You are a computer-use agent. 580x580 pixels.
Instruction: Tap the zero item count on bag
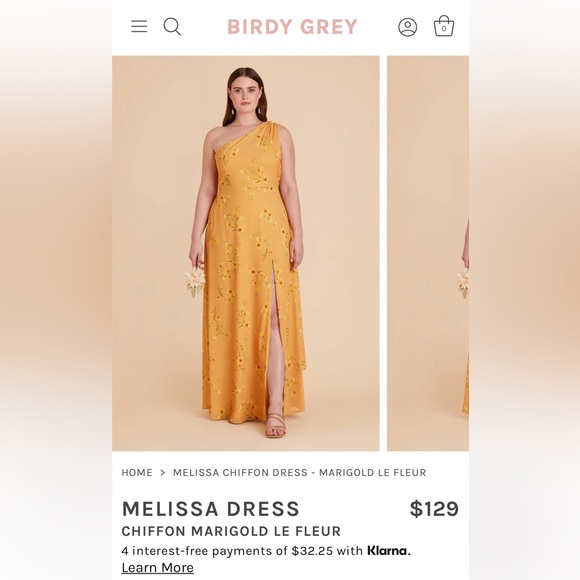click(x=444, y=28)
